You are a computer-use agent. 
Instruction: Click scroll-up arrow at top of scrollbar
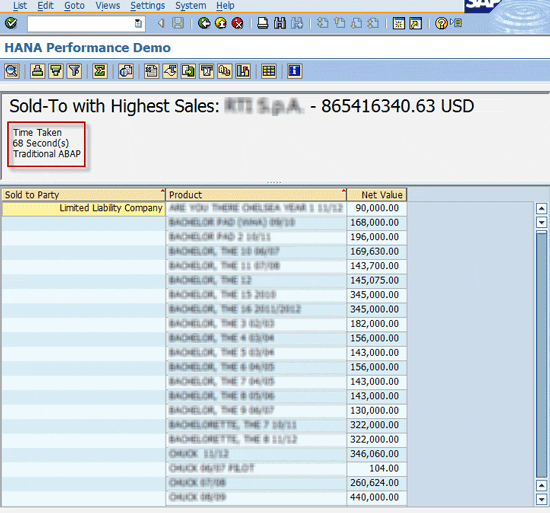(x=542, y=209)
